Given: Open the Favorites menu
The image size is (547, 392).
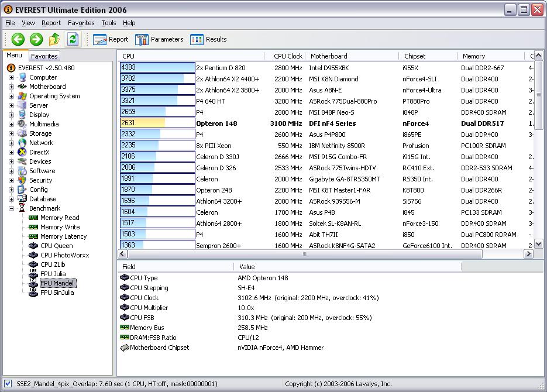Looking at the screenshot, I should [x=81, y=23].
